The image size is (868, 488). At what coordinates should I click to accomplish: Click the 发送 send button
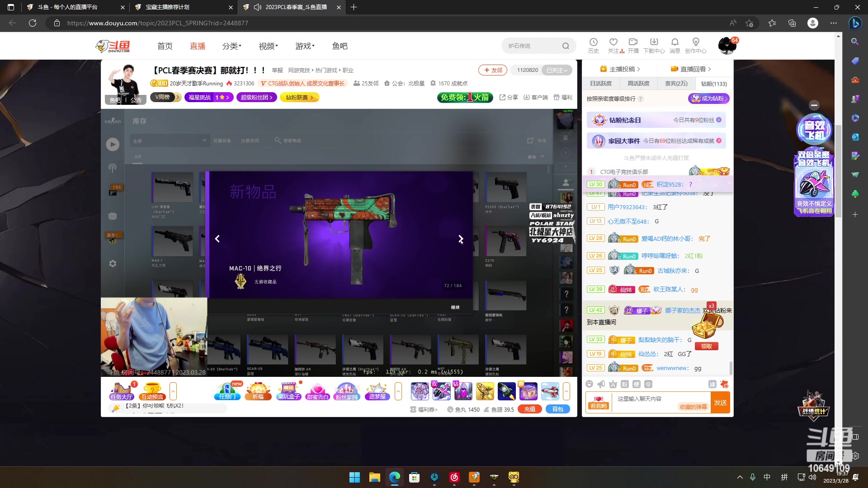pyautogui.click(x=720, y=402)
